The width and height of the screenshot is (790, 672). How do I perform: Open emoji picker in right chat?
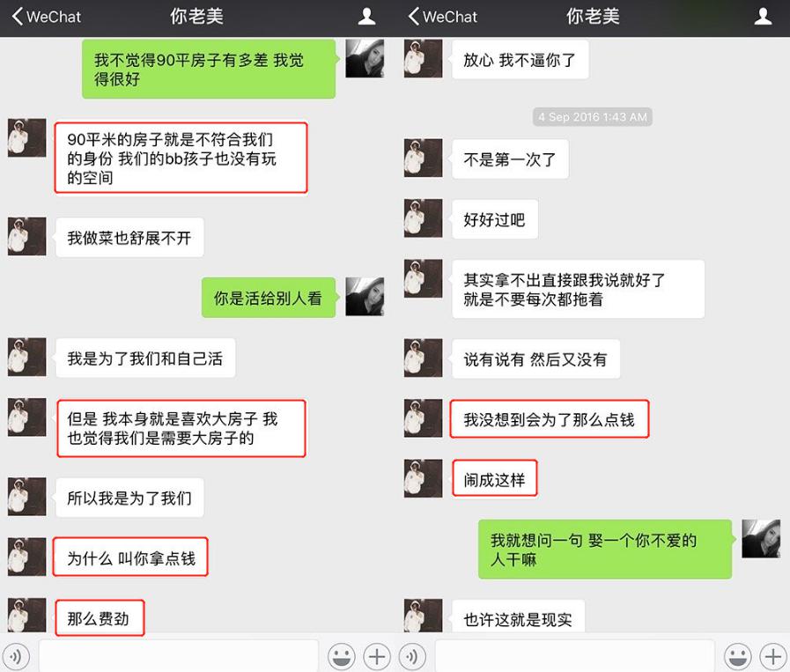[738, 656]
